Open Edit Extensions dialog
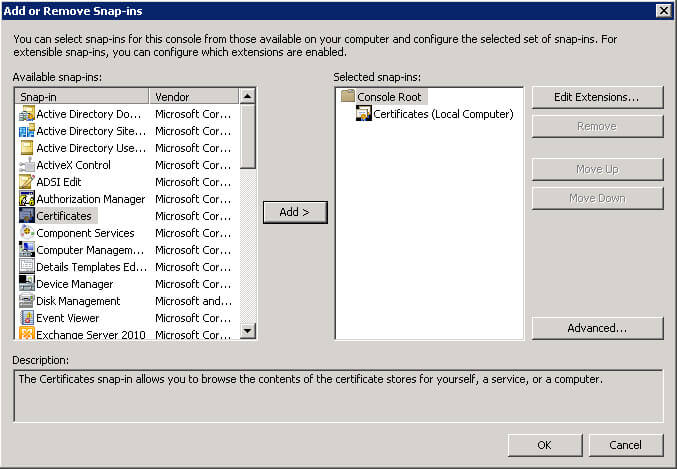 [597, 97]
